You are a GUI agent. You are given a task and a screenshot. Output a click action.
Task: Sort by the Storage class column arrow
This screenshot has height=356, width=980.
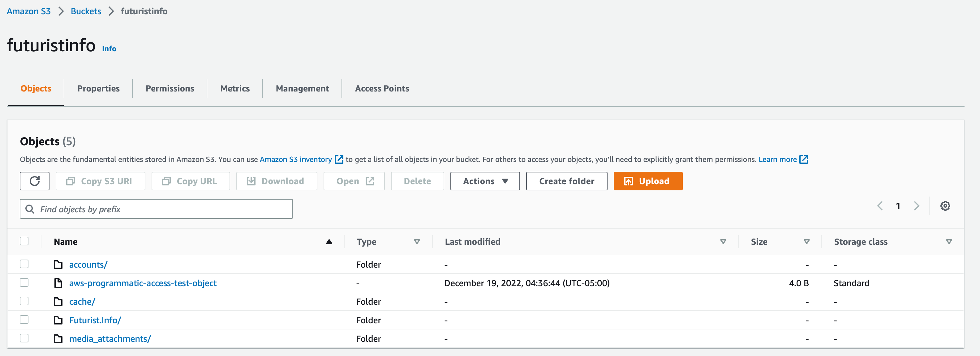949,242
